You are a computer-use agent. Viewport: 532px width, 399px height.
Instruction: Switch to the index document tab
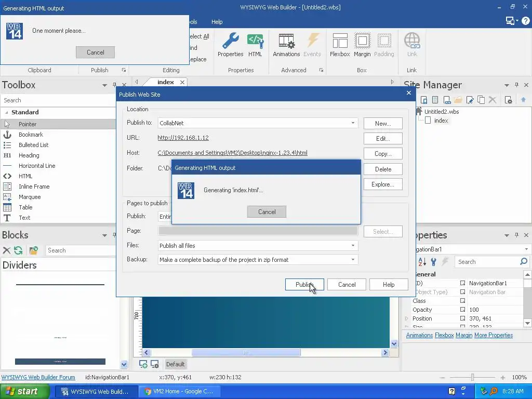click(x=166, y=82)
